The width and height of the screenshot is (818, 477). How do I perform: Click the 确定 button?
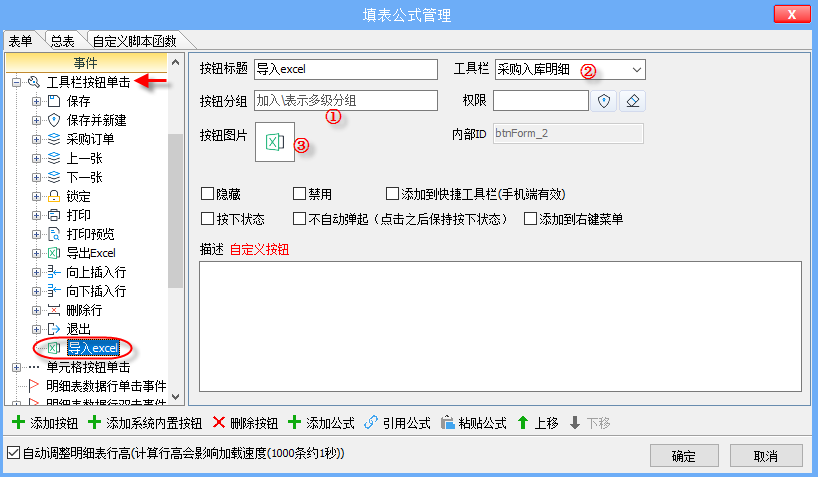684,456
